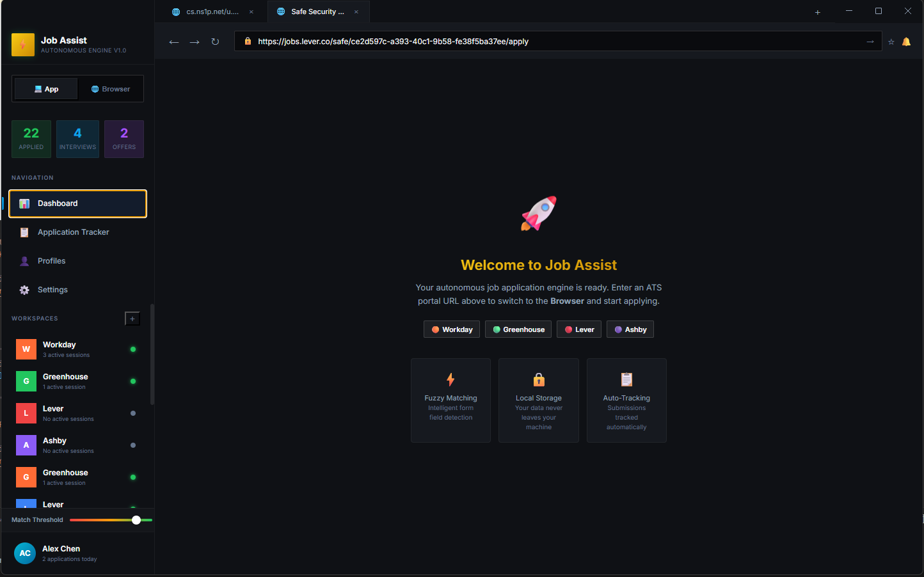Click the Dashboard chart icon
This screenshot has height=577, width=924.
pyautogui.click(x=24, y=203)
